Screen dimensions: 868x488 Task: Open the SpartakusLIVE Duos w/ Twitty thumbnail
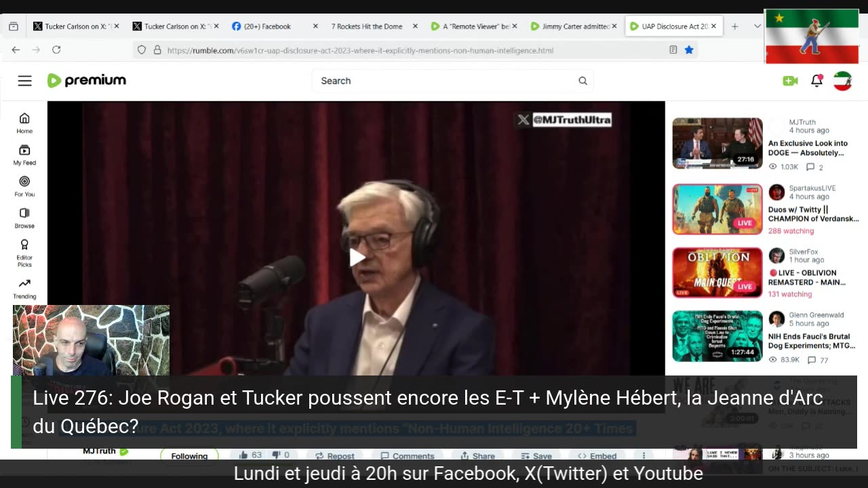pos(717,209)
